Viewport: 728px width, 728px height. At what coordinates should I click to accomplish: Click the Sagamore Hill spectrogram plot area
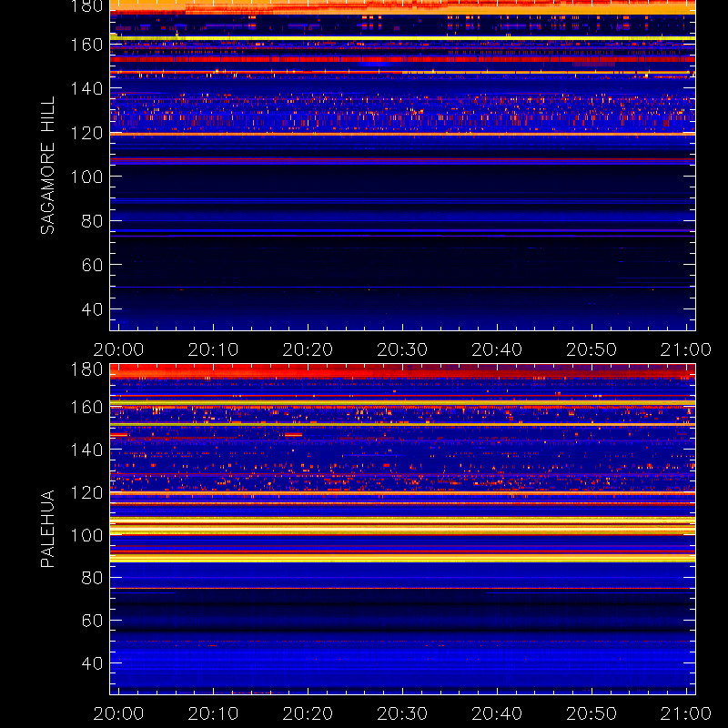402,166
